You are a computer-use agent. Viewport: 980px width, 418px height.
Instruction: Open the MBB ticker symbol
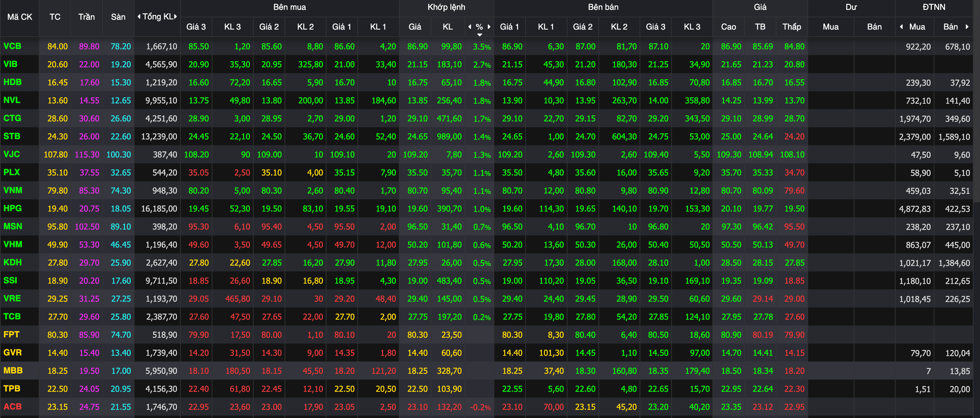pos(13,370)
